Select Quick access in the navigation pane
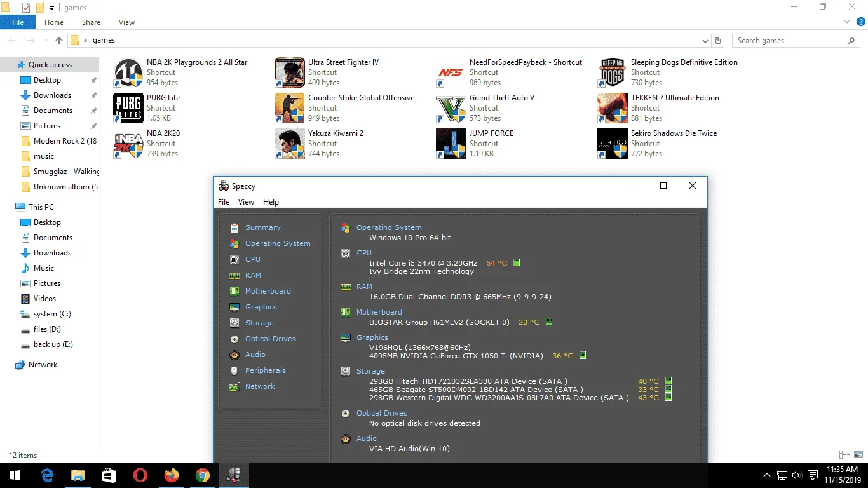The height and width of the screenshot is (488, 868). coord(50,65)
